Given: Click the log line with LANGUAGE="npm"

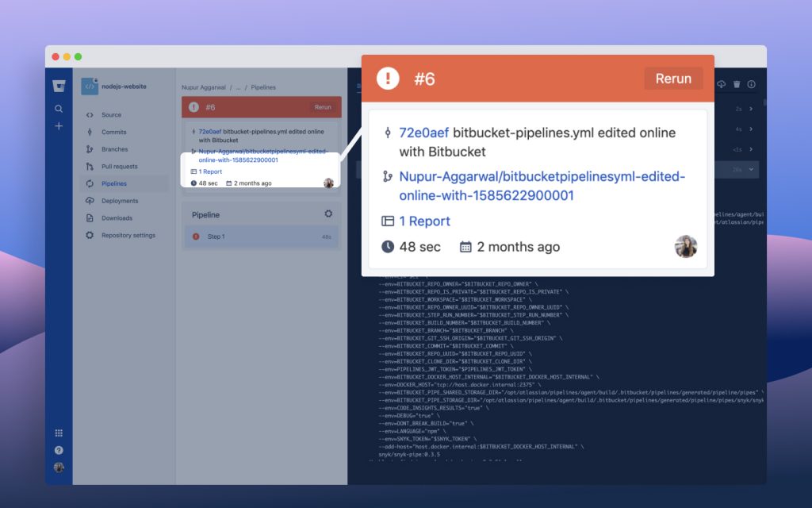Looking at the screenshot, I should 412,431.
